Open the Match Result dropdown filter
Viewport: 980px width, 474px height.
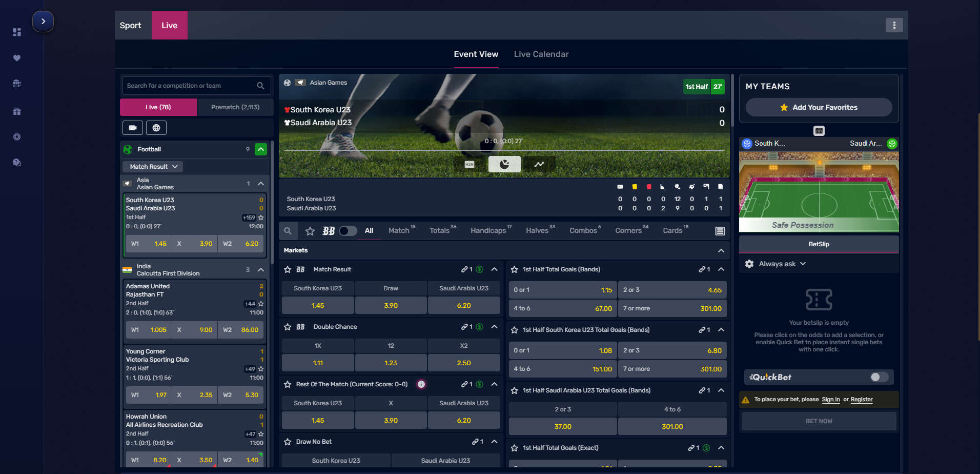[x=153, y=167]
